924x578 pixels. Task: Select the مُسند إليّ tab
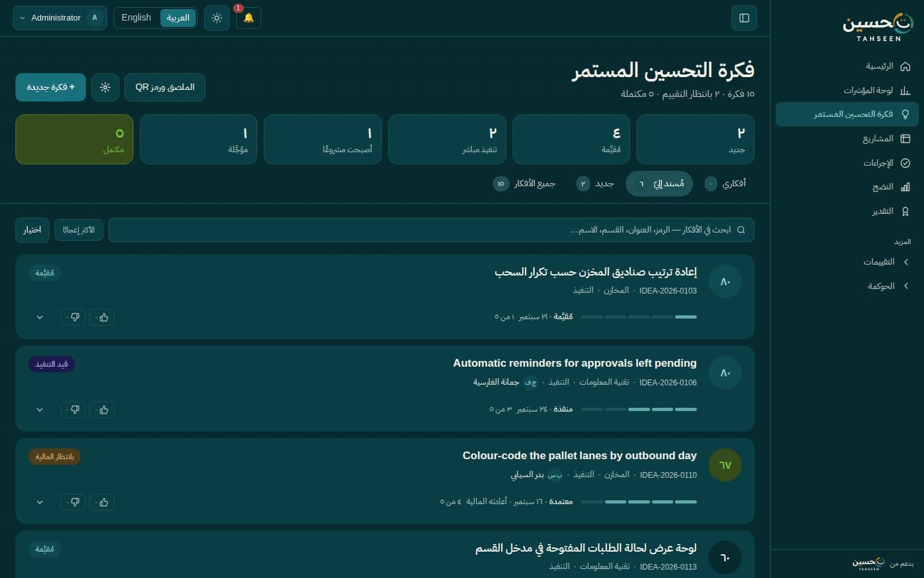tap(659, 184)
